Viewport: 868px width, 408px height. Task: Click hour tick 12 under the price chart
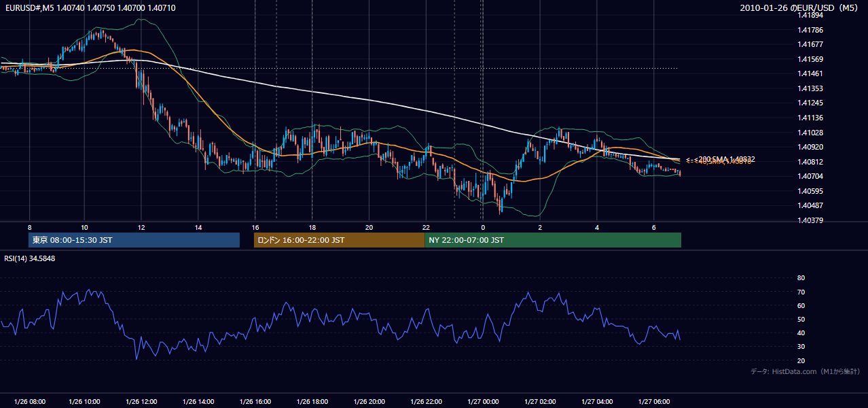pyautogui.click(x=141, y=227)
